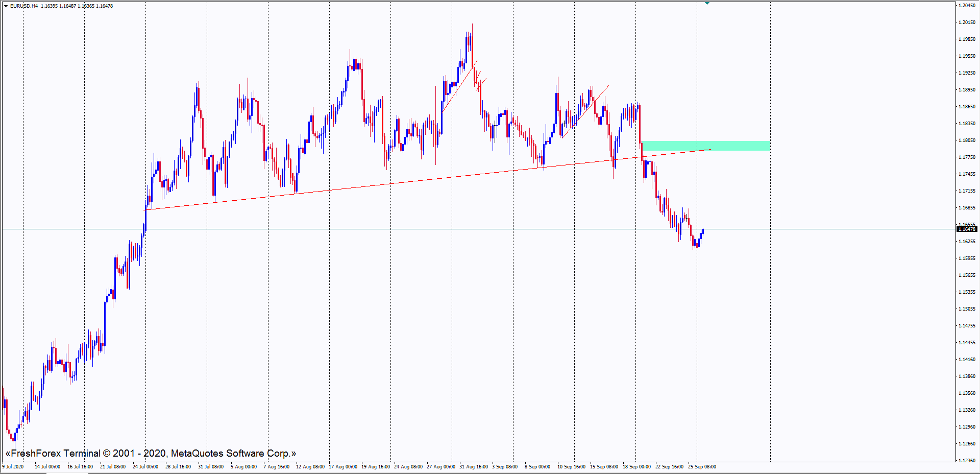Click the 17 Aug 00:00 time label
This screenshot has width=980, height=474.
pyautogui.click(x=342, y=466)
